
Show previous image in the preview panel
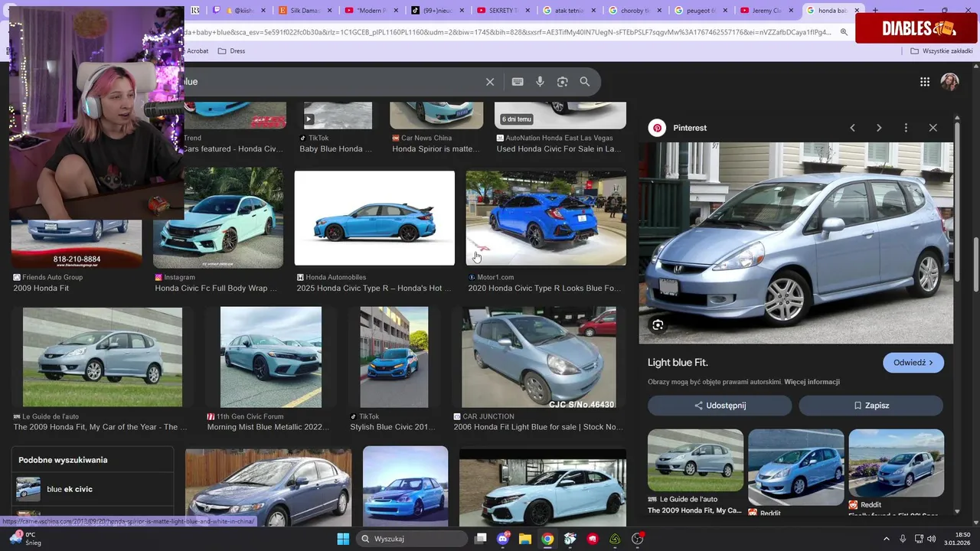pyautogui.click(x=852, y=128)
